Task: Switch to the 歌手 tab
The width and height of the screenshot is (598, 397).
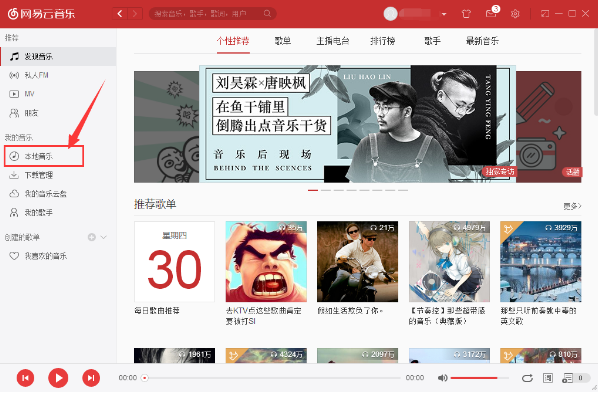Action: click(x=432, y=41)
